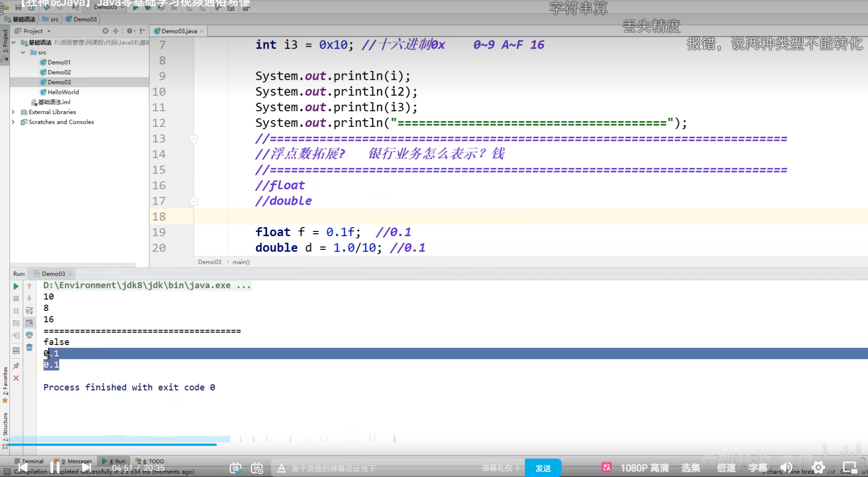Move up the stack trace arrow
Image resolution: width=868 pixels, height=477 pixels.
pos(29,286)
